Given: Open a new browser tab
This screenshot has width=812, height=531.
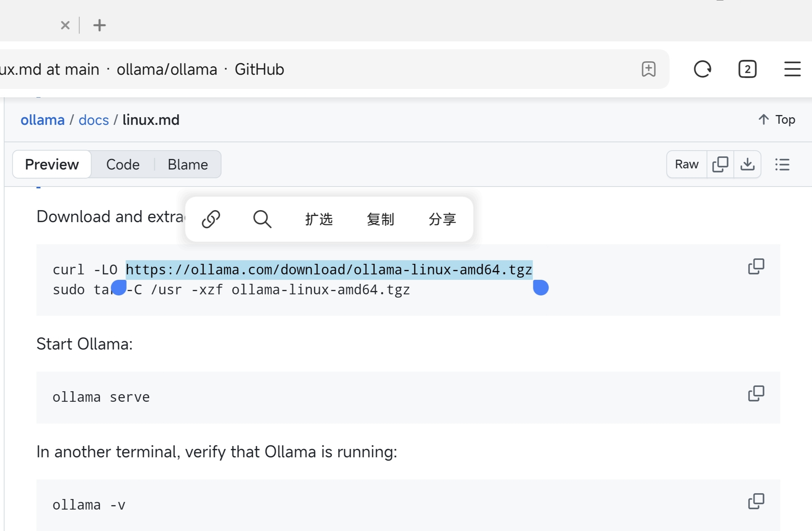Looking at the screenshot, I should tap(99, 25).
